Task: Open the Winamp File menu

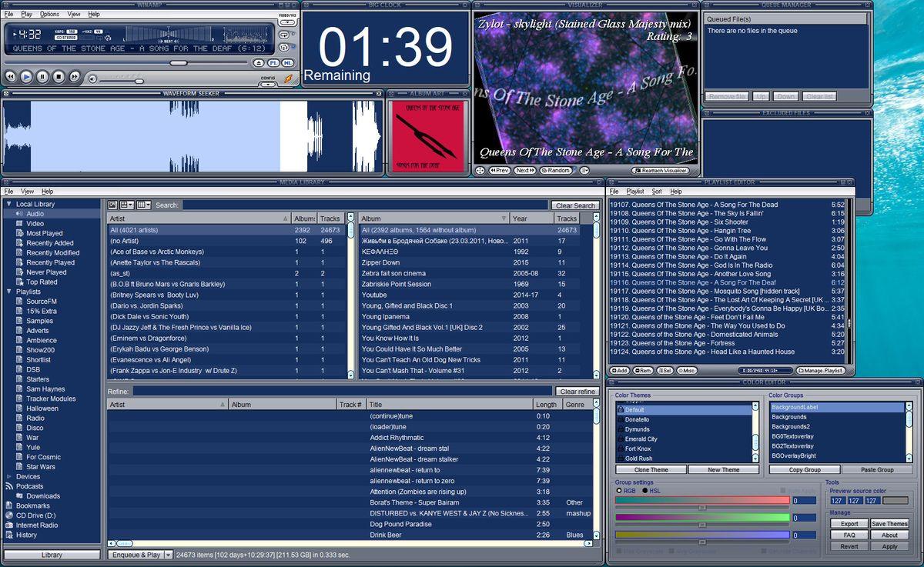Action: (x=8, y=14)
